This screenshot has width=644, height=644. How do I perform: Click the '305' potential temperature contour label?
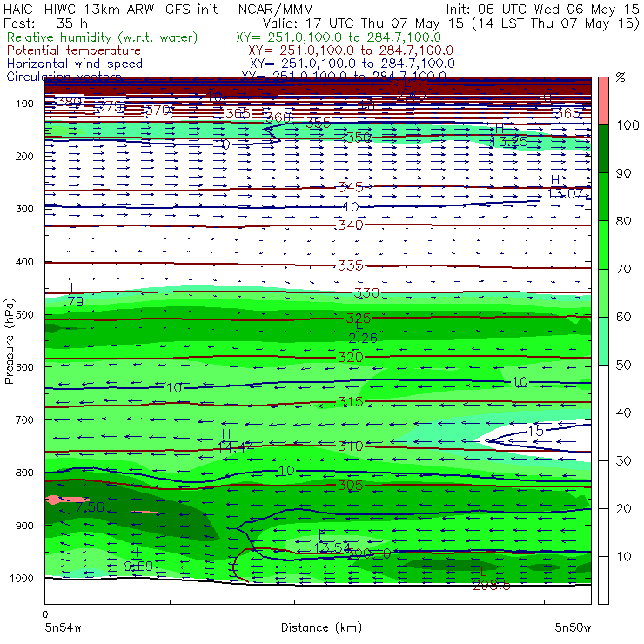(x=351, y=486)
